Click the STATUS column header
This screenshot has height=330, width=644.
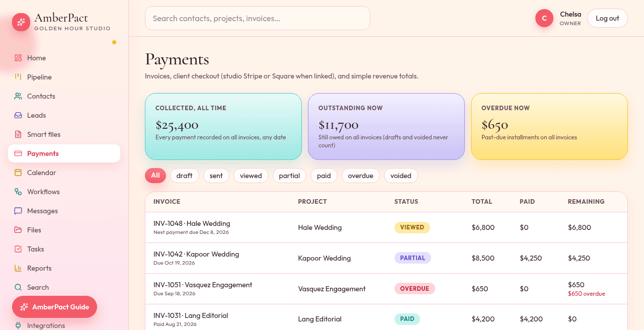point(406,202)
